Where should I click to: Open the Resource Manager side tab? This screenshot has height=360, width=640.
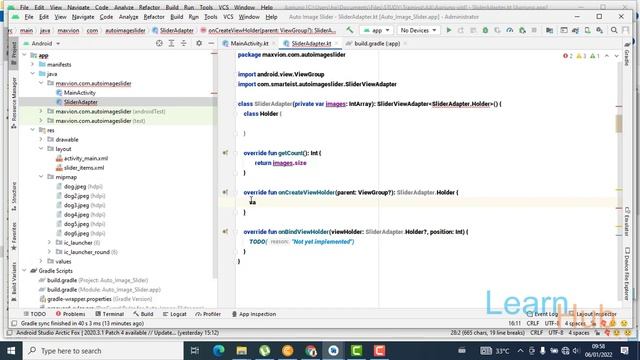(x=13, y=102)
